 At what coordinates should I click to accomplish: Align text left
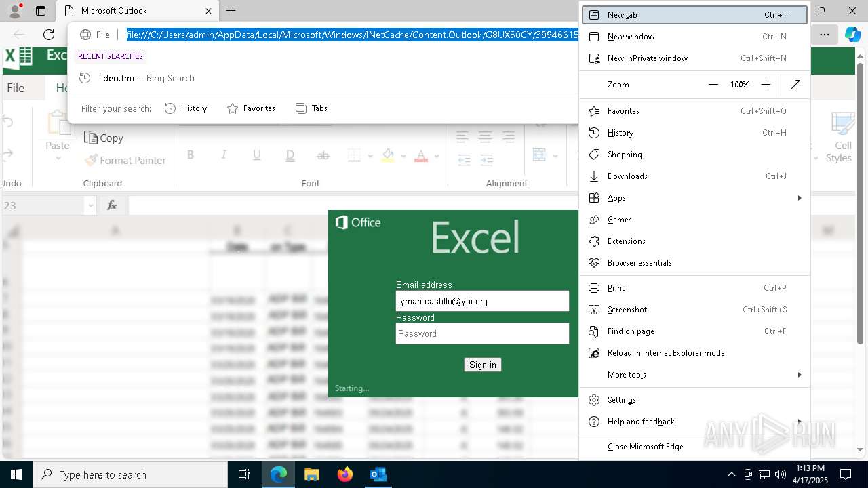coord(462,138)
